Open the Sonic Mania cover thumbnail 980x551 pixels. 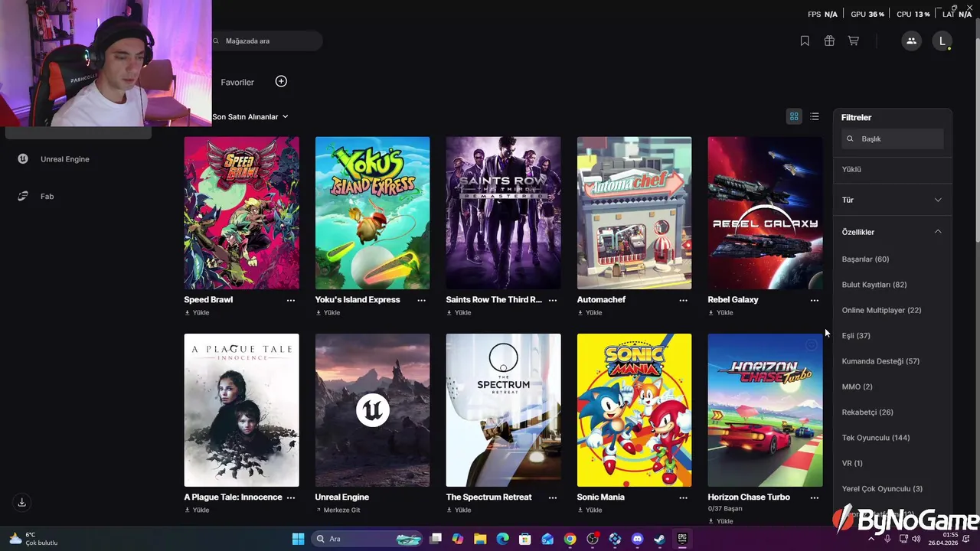635,410
